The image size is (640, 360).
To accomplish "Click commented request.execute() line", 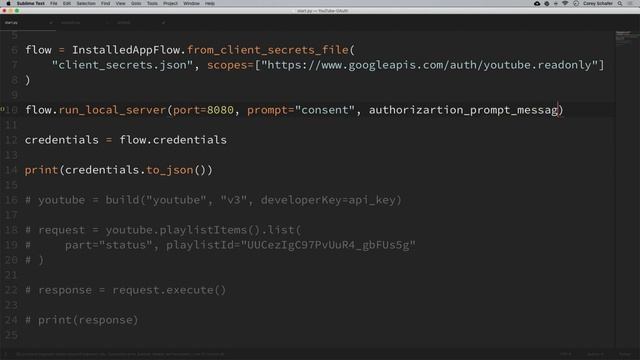I will click(125, 290).
